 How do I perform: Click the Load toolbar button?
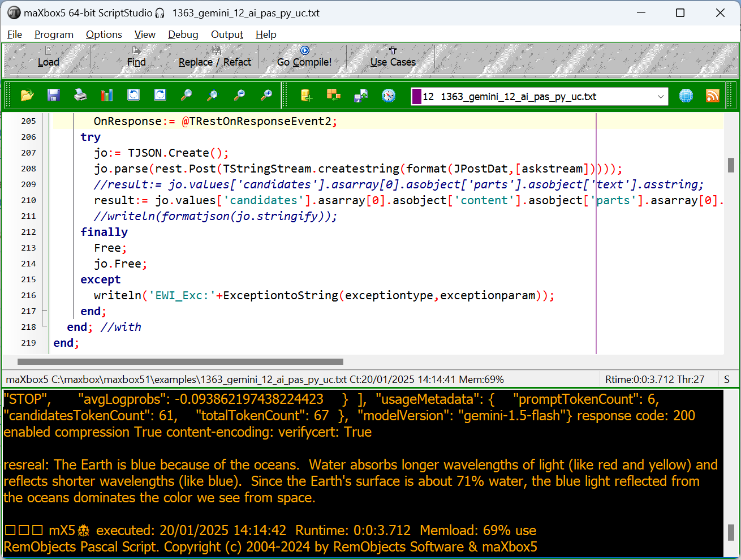coord(48,57)
